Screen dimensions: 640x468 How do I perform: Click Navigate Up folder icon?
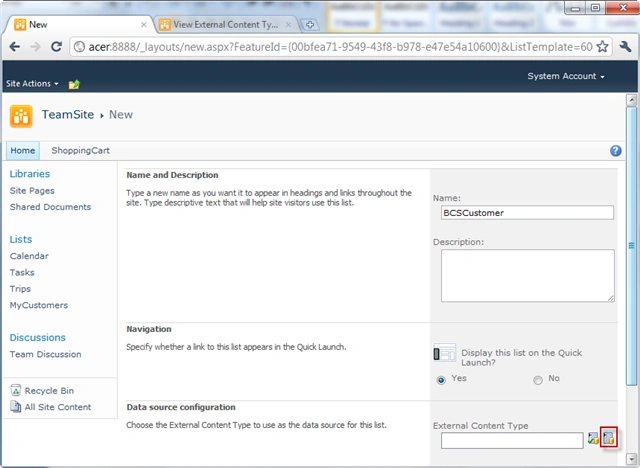coord(74,84)
